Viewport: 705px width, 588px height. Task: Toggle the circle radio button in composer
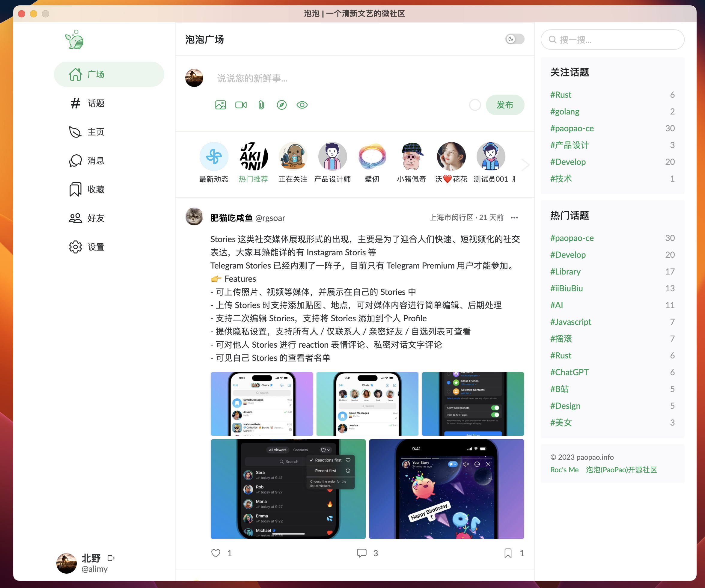(476, 105)
